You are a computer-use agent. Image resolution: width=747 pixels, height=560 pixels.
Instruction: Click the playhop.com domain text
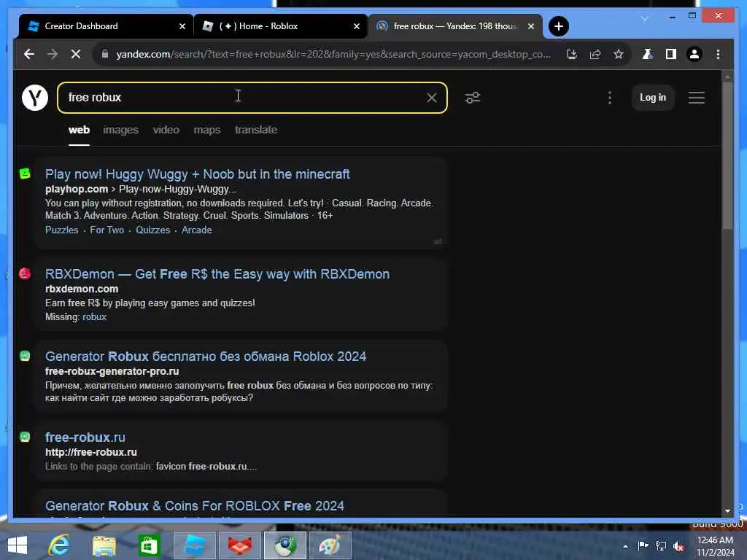76,189
